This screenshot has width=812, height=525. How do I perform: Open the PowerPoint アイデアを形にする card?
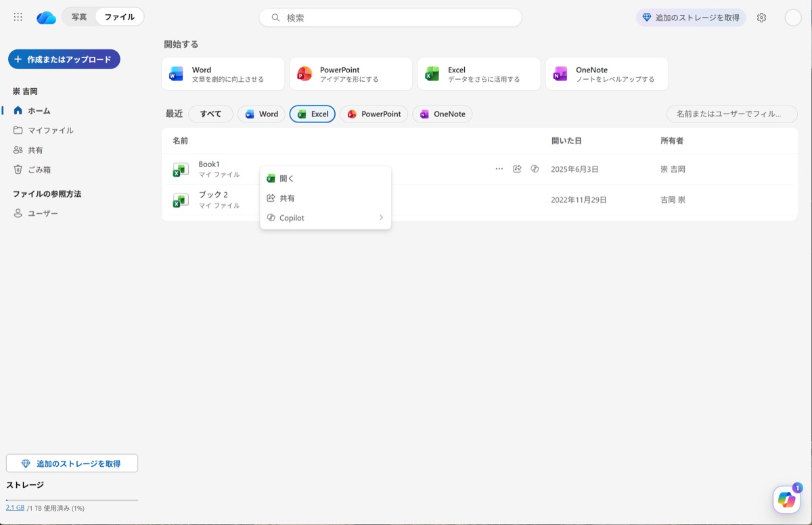(x=351, y=74)
